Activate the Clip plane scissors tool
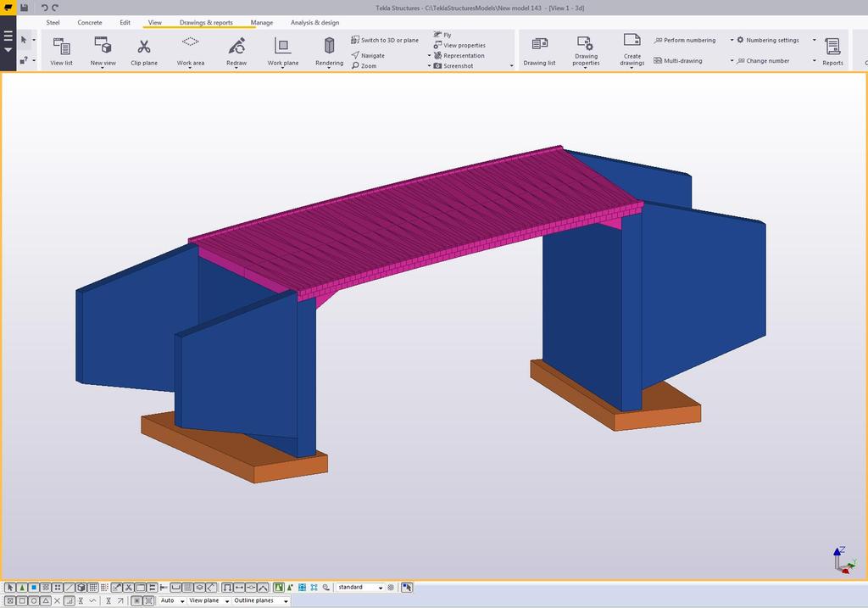 [x=144, y=51]
